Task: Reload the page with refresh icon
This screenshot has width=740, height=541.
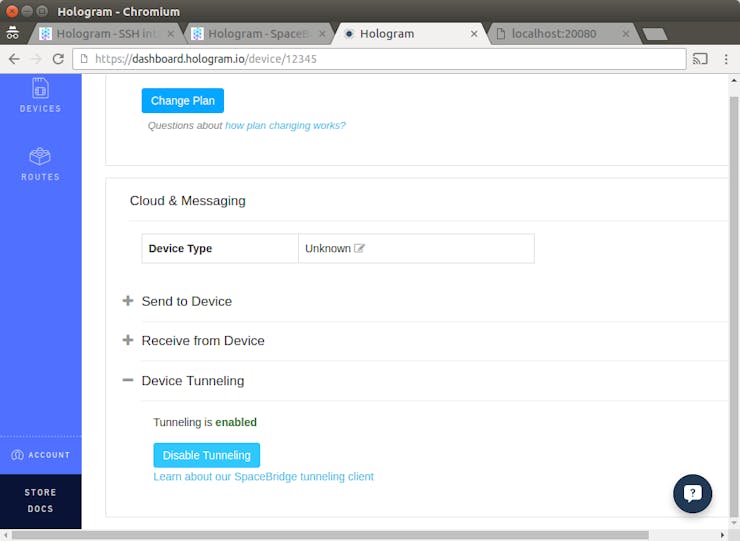Action: point(58,59)
